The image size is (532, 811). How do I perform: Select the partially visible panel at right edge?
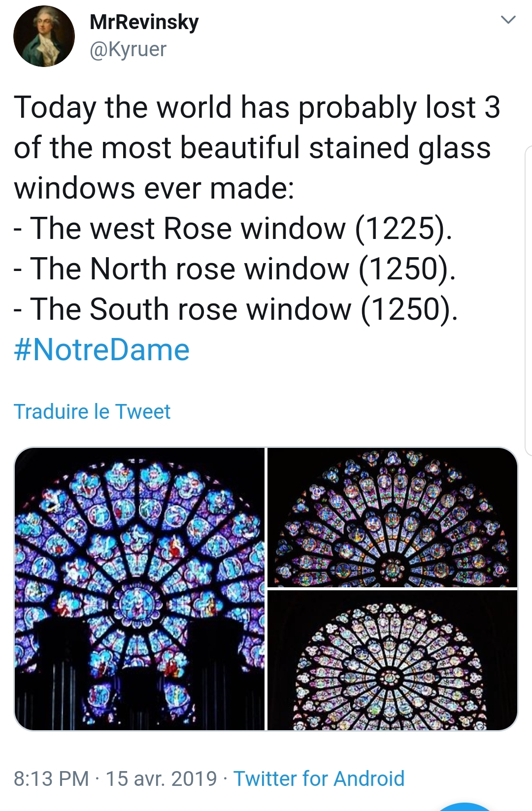pos(528,301)
